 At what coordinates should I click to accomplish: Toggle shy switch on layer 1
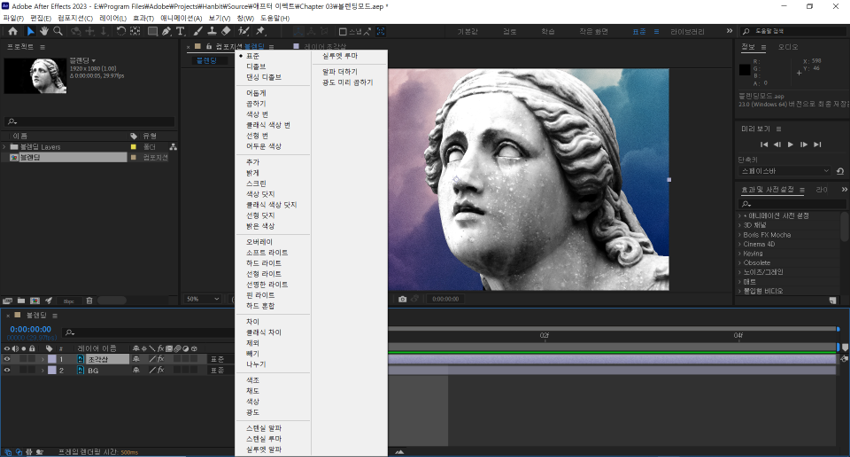(136, 359)
